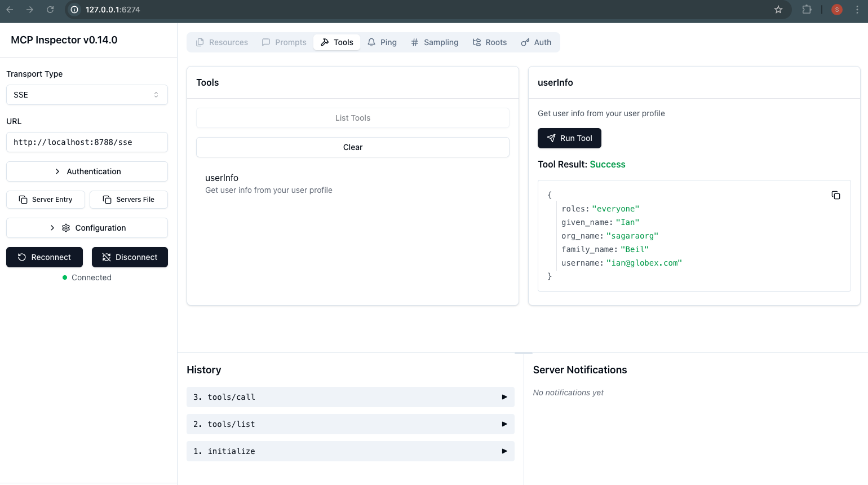Image resolution: width=868 pixels, height=485 pixels.
Task: Grab the panel divider handle above History
Action: tap(524, 353)
